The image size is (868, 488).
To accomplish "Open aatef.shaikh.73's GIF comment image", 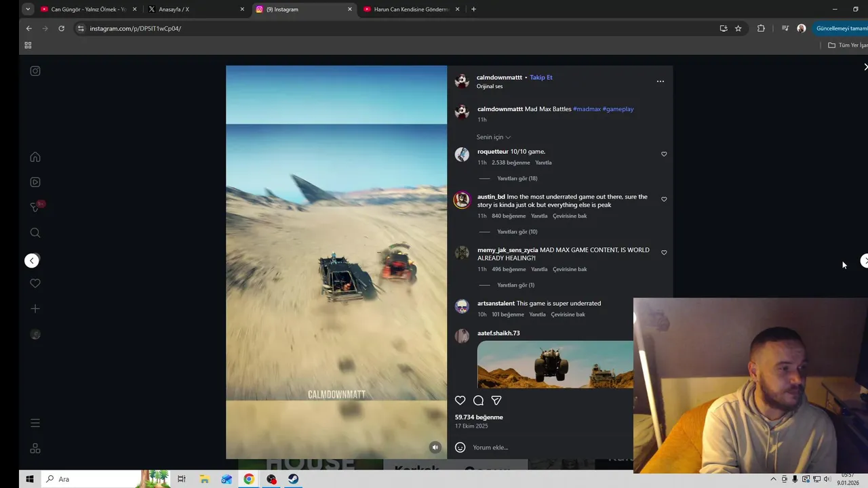I will tap(555, 365).
